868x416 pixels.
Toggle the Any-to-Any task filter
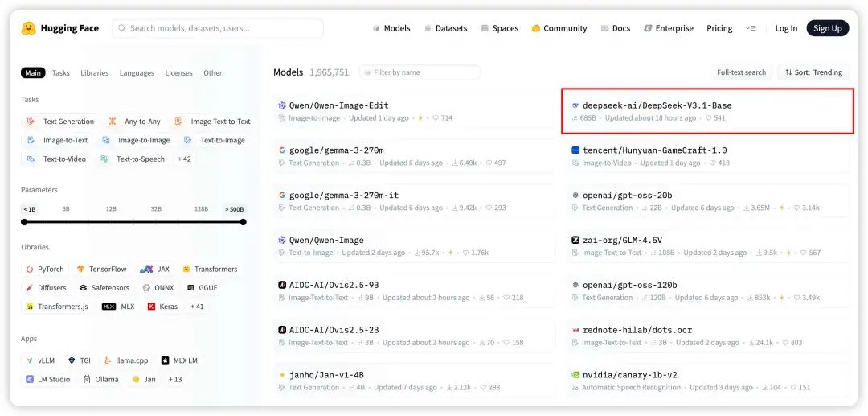click(134, 122)
